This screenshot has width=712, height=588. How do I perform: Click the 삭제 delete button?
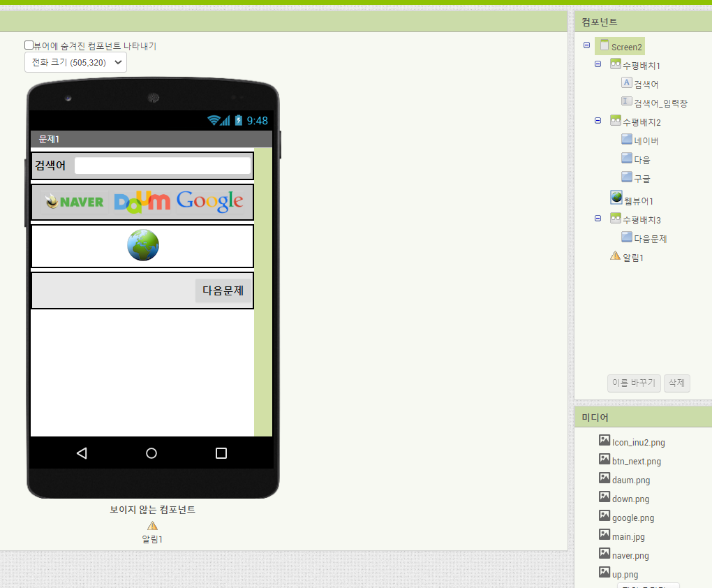676,383
